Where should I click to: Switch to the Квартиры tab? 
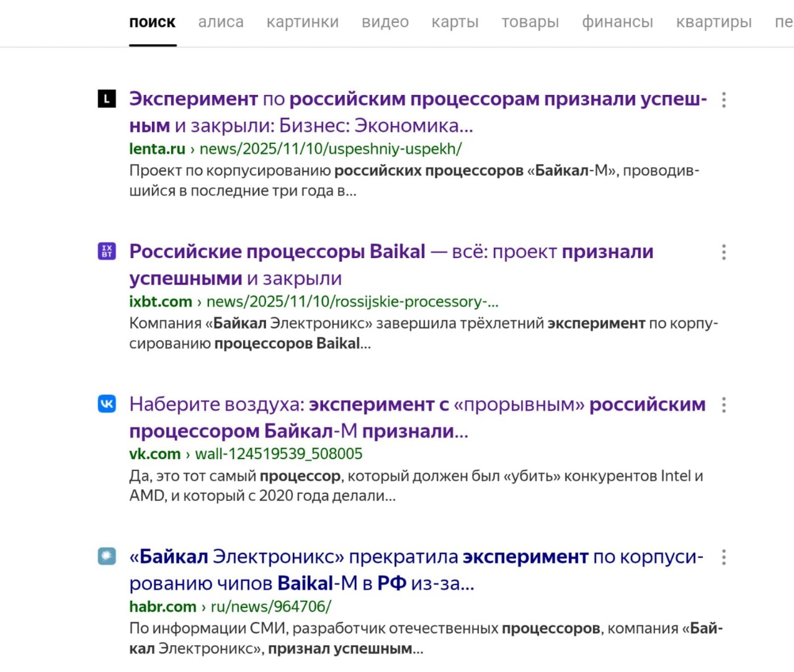tap(714, 22)
